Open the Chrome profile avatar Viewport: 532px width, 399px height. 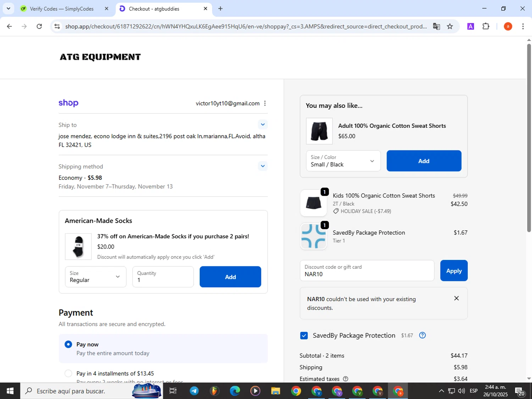(508, 26)
